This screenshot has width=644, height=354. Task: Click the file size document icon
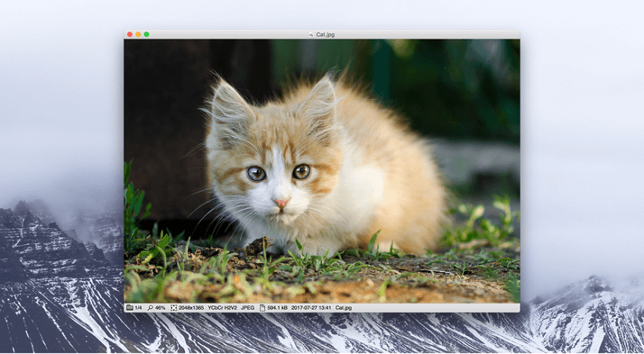pyautogui.click(x=262, y=308)
